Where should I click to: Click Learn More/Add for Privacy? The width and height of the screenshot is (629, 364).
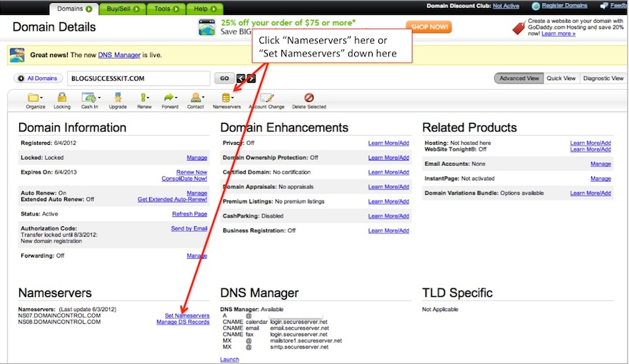(388, 143)
